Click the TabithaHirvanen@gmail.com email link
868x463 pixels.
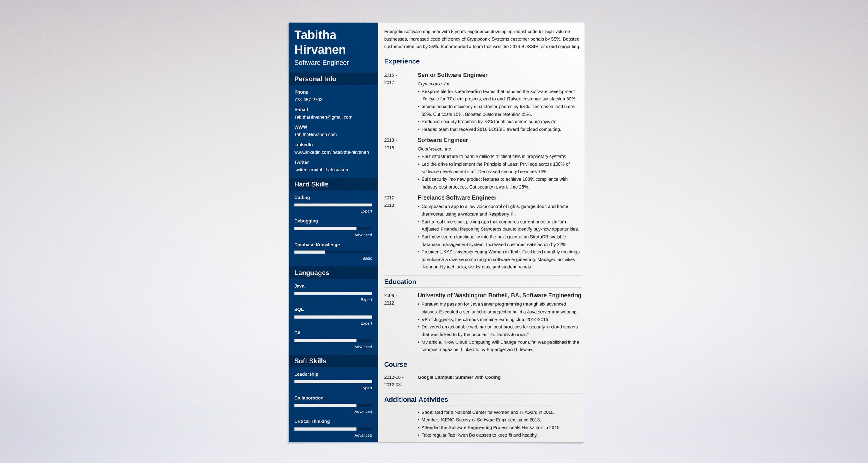pyautogui.click(x=324, y=117)
